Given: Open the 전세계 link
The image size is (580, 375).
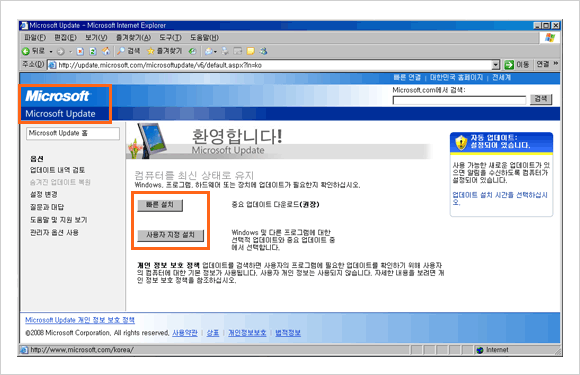Looking at the screenshot, I should tap(501, 77).
